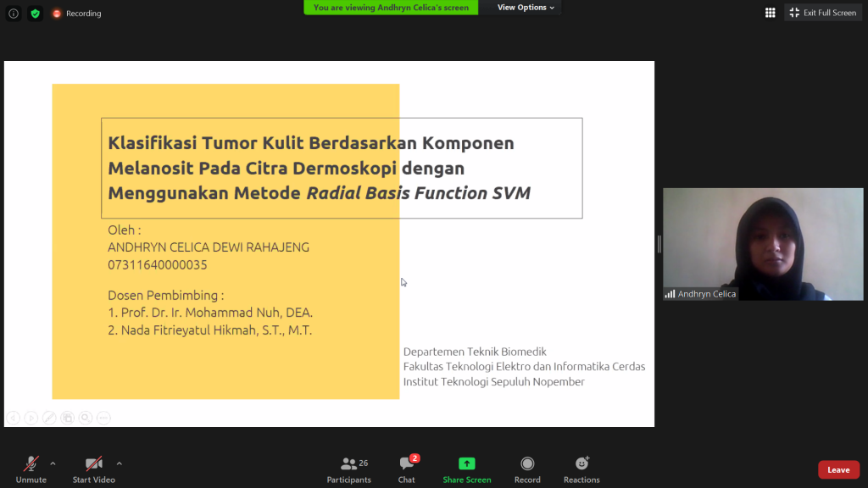Open the View Options dropdown
This screenshot has height=488, width=868.
526,8
